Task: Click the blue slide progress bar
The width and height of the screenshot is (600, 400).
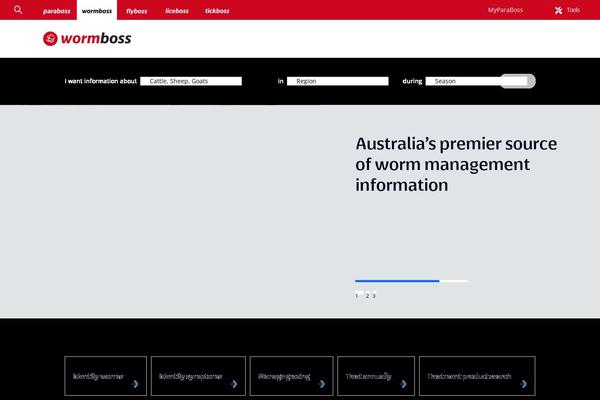Action: (x=397, y=281)
